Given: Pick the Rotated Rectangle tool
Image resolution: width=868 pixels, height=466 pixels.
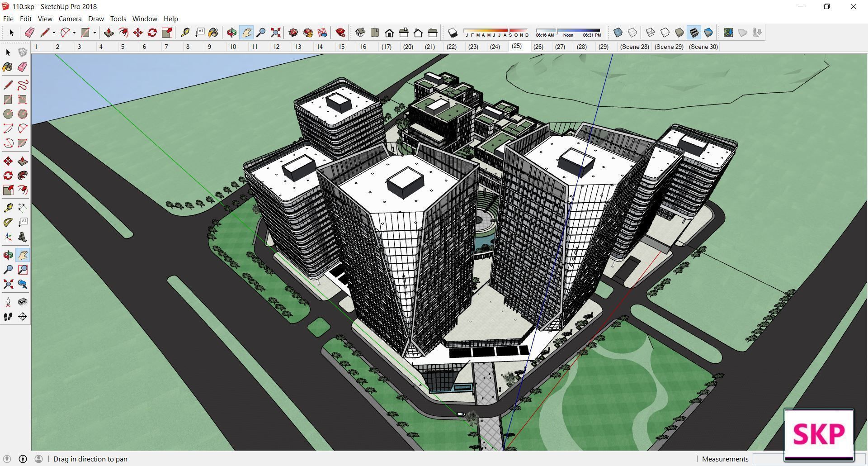Looking at the screenshot, I should pos(23,100).
